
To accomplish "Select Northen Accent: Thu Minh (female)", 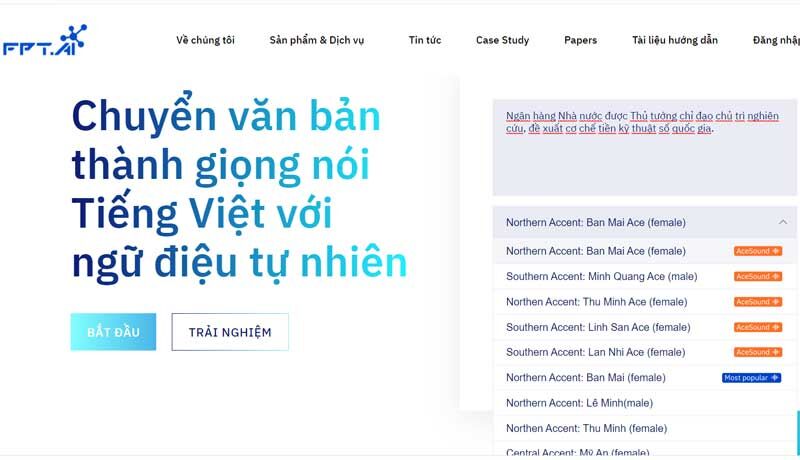I will (x=645, y=428).
